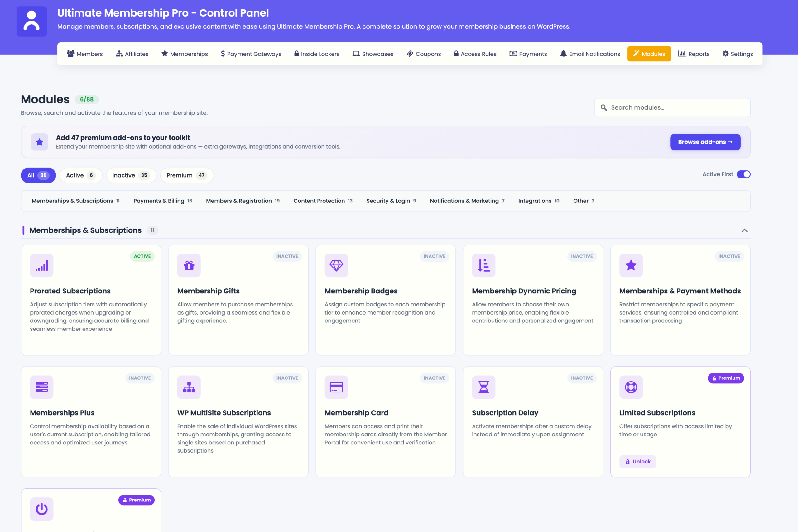Select the Modules tab
Viewport: 798px width, 532px height.
[x=649, y=54]
